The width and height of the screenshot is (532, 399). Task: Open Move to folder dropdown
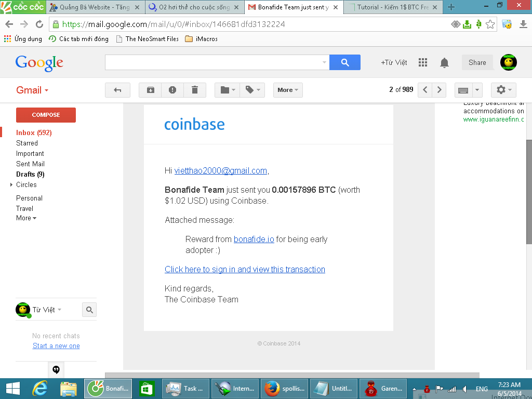228,90
